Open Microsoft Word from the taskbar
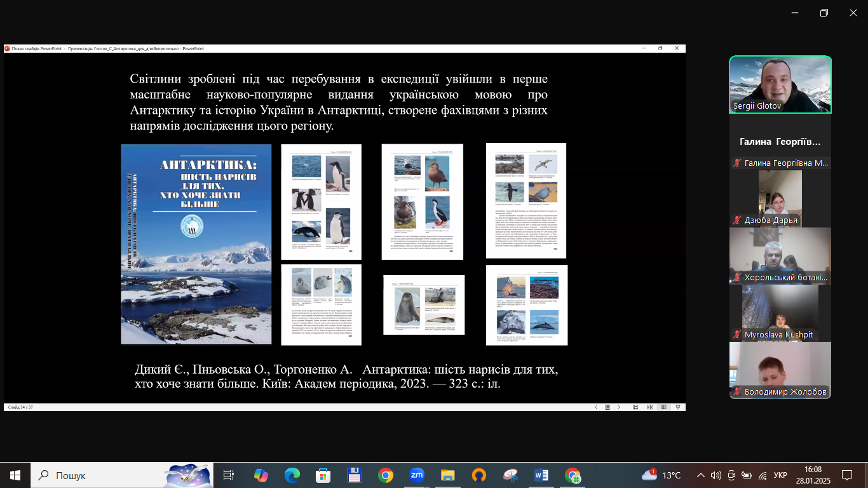Image resolution: width=868 pixels, height=488 pixels. (541, 475)
